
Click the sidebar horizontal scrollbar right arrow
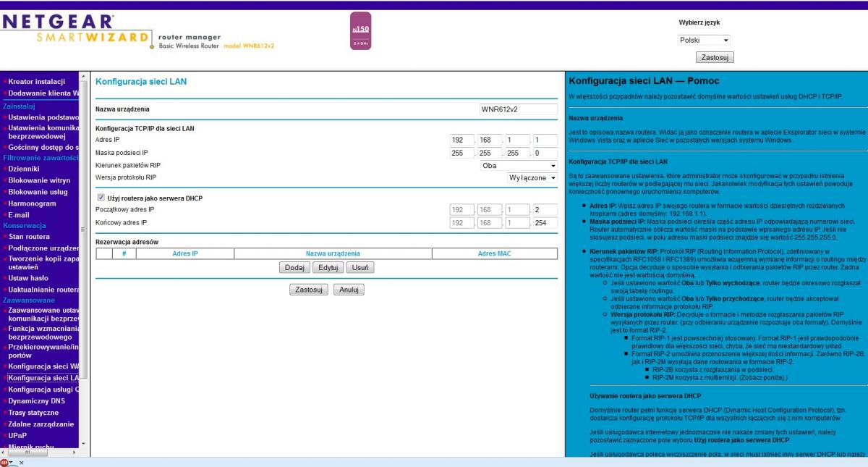click(x=74, y=452)
